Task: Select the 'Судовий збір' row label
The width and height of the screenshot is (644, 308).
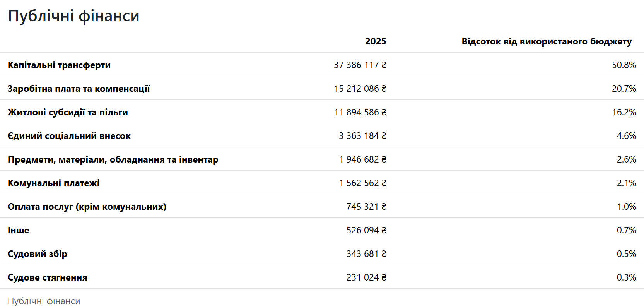Action: [38, 254]
